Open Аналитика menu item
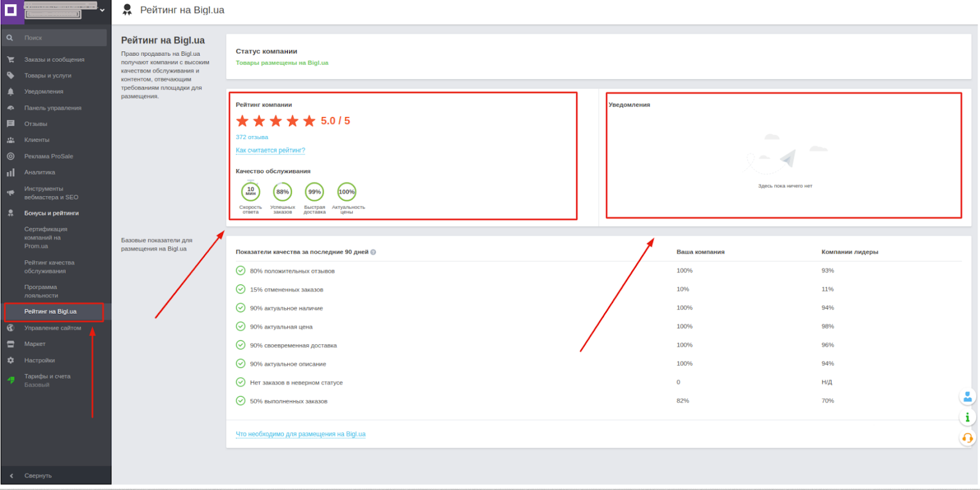Image resolution: width=980 pixels, height=490 pixels. 40,172
